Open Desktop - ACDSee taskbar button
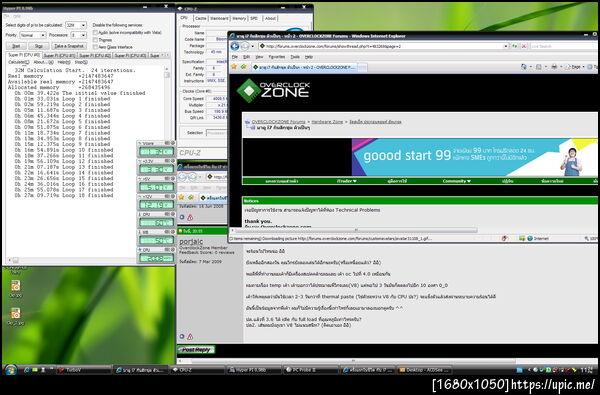This screenshot has height=395, width=600. [424, 370]
